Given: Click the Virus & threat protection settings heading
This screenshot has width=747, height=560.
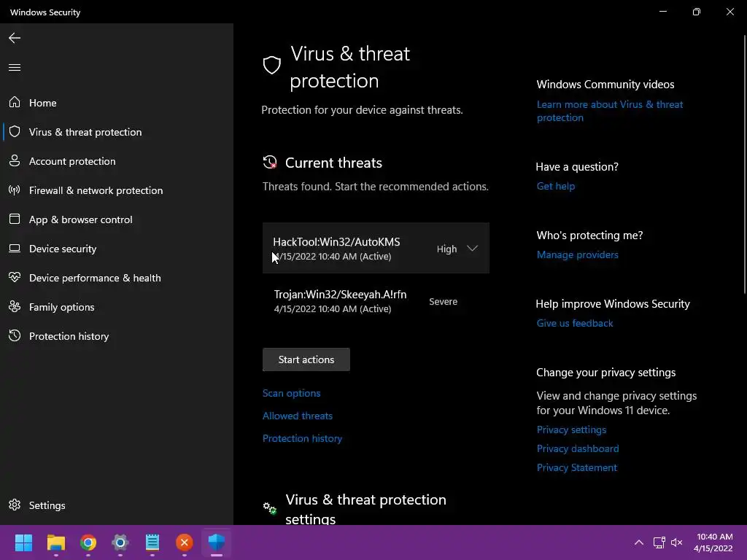Looking at the screenshot, I should pyautogui.click(x=365, y=508).
